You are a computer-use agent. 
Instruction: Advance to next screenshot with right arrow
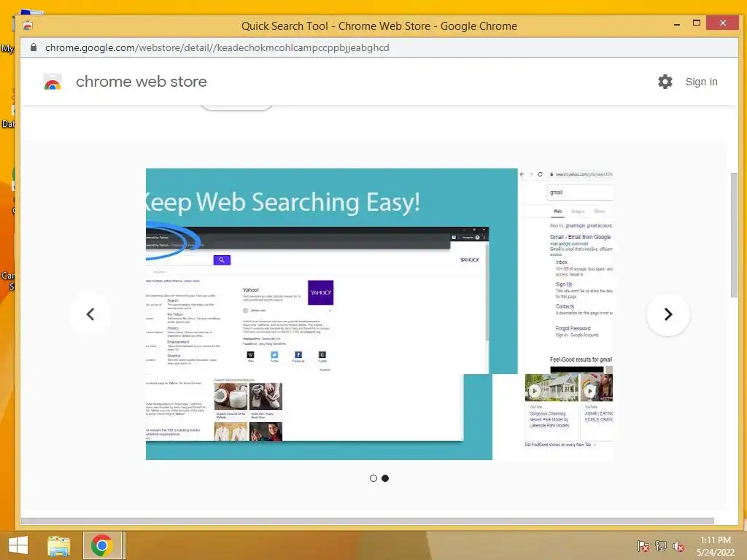click(x=668, y=314)
